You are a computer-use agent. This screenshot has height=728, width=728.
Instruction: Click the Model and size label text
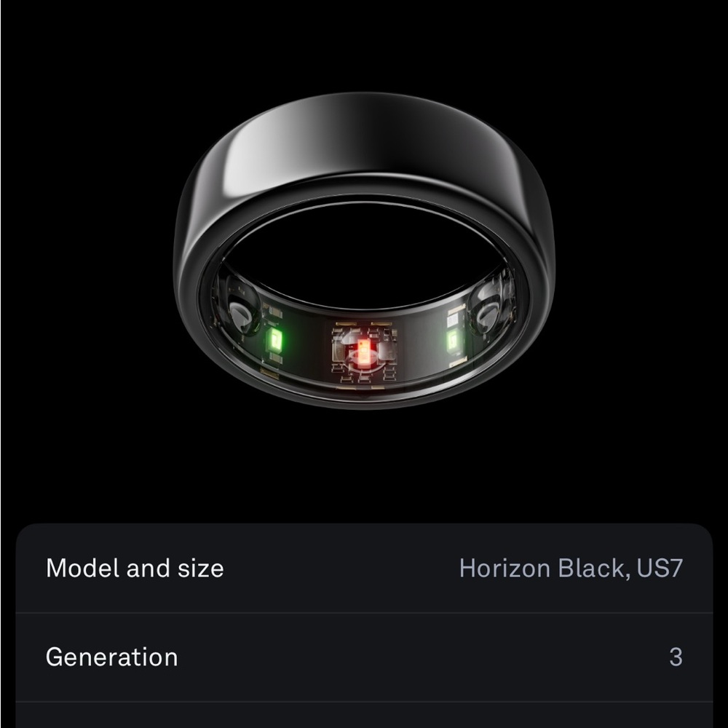click(x=135, y=569)
